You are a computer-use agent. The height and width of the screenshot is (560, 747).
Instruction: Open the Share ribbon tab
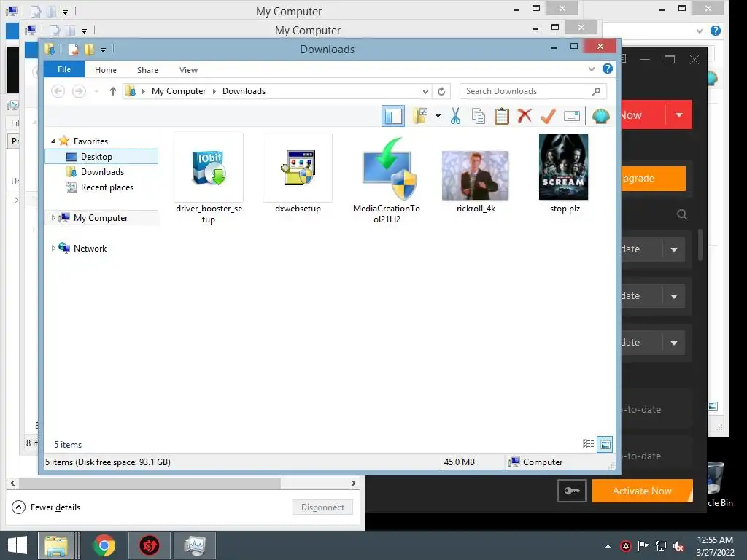pyautogui.click(x=147, y=70)
